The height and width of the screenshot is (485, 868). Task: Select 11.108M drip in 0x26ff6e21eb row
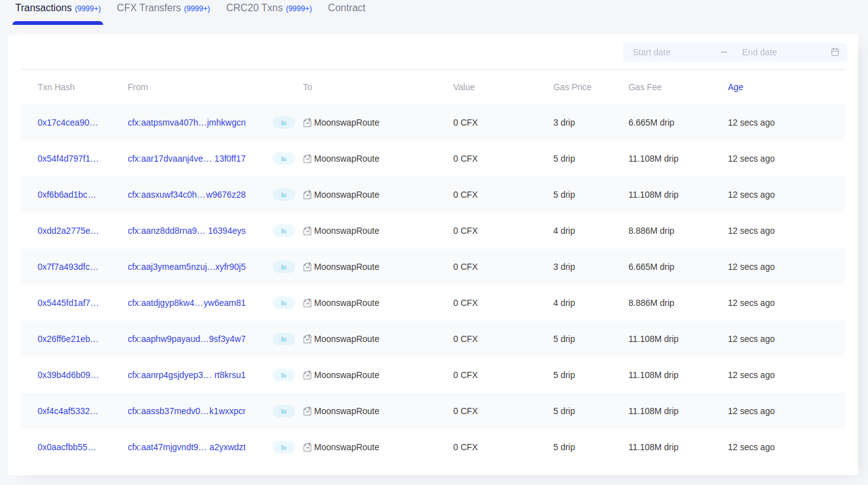[654, 339]
